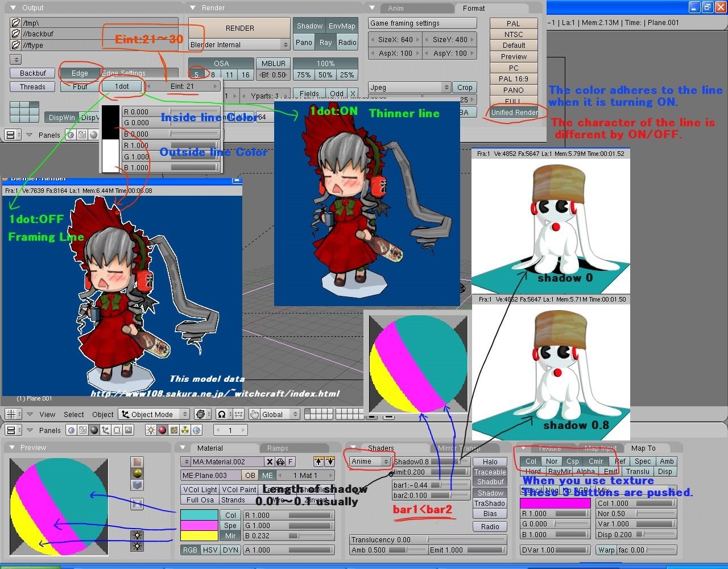The height and width of the screenshot is (569, 728).
Task: Click the cyan Col color swatch
Action: click(199, 515)
